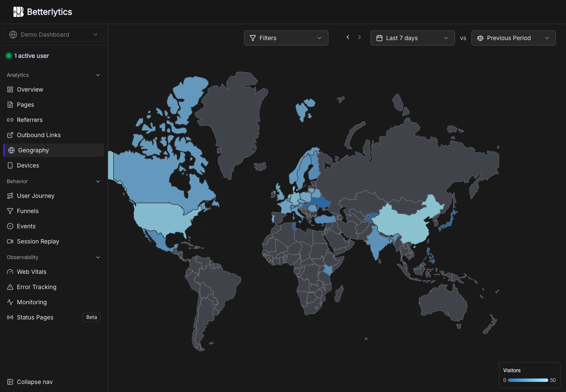The image size is (566, 392).
Task: Go to the previous time period arrow
Action: pos(348,37)
